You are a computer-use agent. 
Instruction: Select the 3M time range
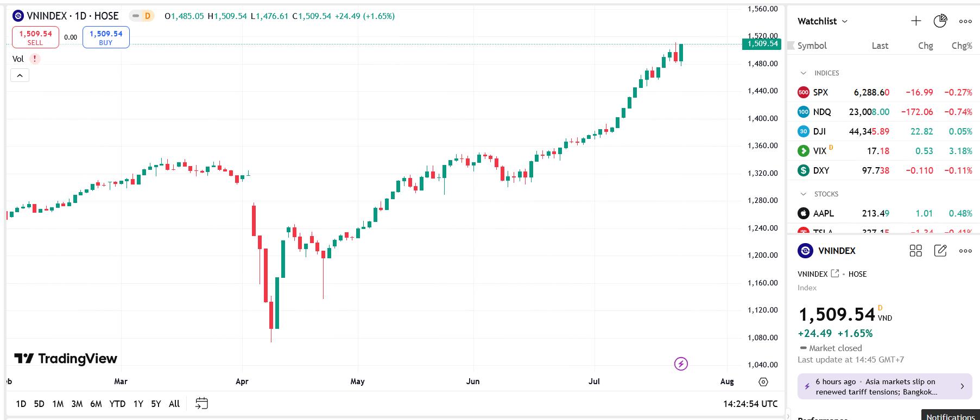(x=77, y=404)
